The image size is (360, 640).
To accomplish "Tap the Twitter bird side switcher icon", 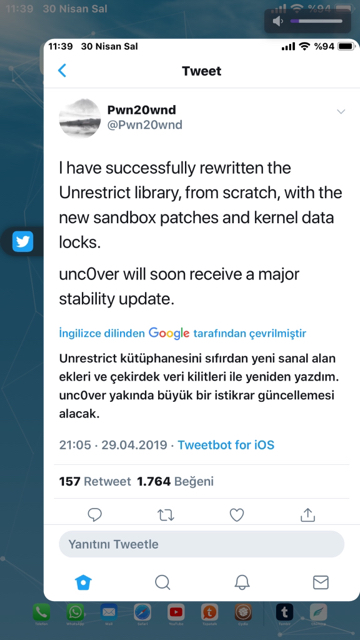I will 23,242.
